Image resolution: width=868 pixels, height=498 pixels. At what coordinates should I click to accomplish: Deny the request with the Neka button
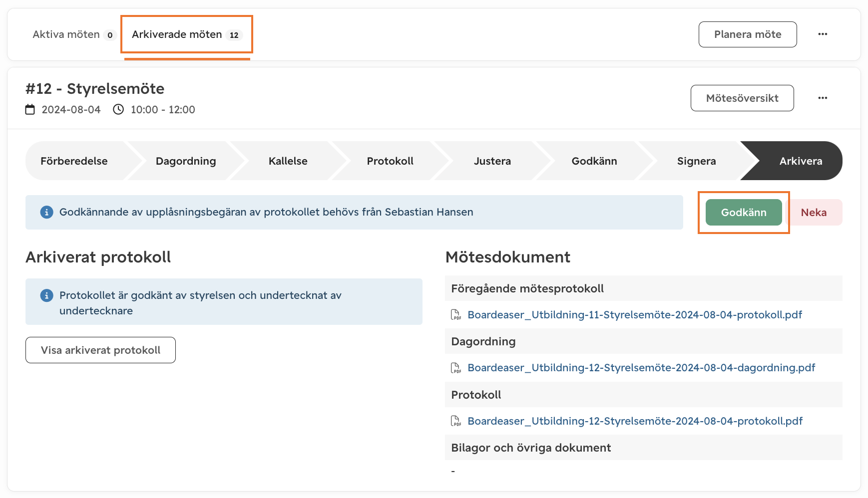pos(814,213)
